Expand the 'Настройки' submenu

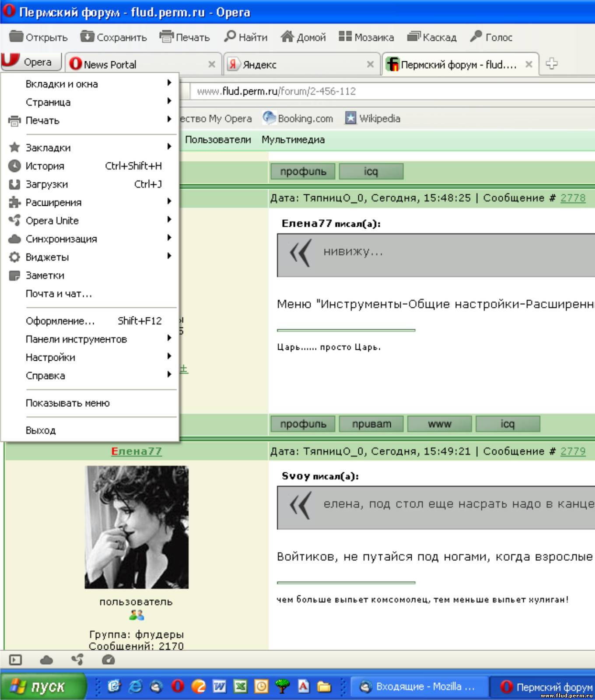pyautogui.click(x=50, y=358)
